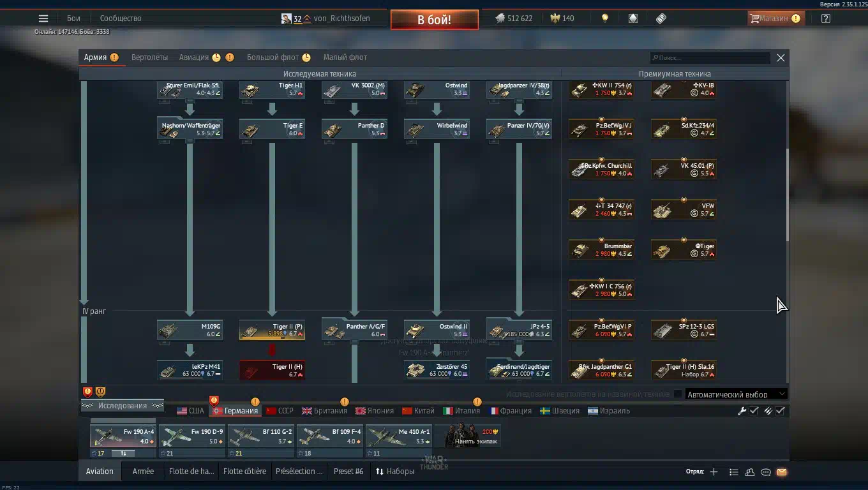Select the Pz.Bef.Wg.VI P premium tank
This screenshot has height=490, width=868.
click(601, 330)
